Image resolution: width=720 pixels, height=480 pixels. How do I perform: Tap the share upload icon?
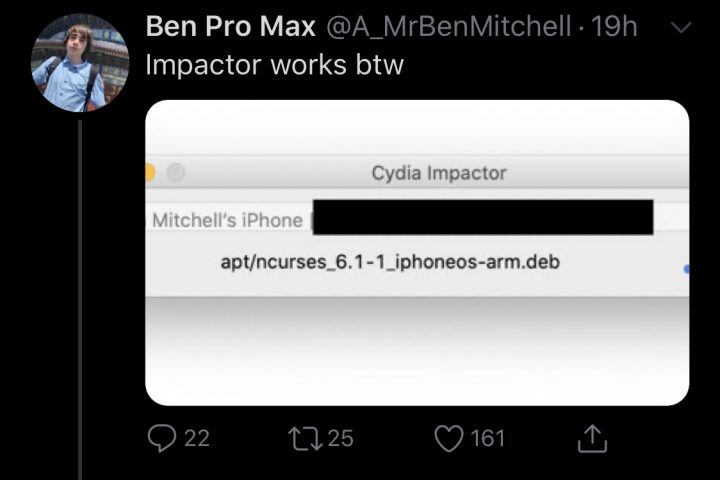(x=593, y=438)
